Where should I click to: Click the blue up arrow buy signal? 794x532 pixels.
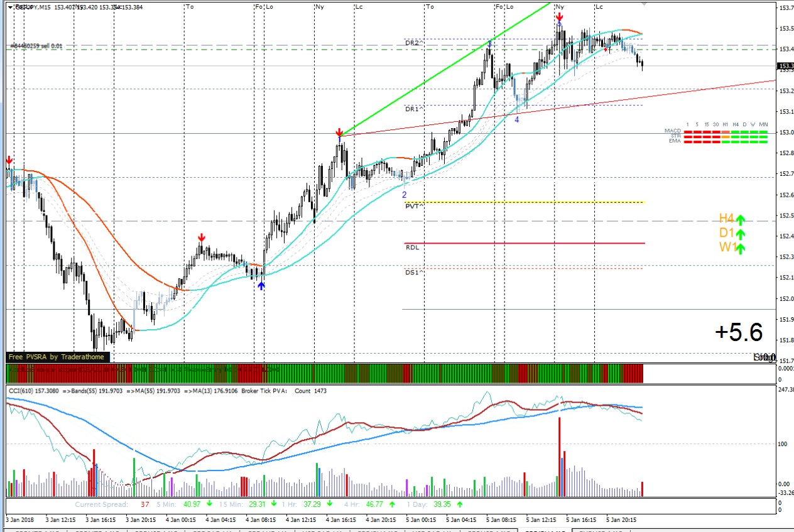click(261, 285)
